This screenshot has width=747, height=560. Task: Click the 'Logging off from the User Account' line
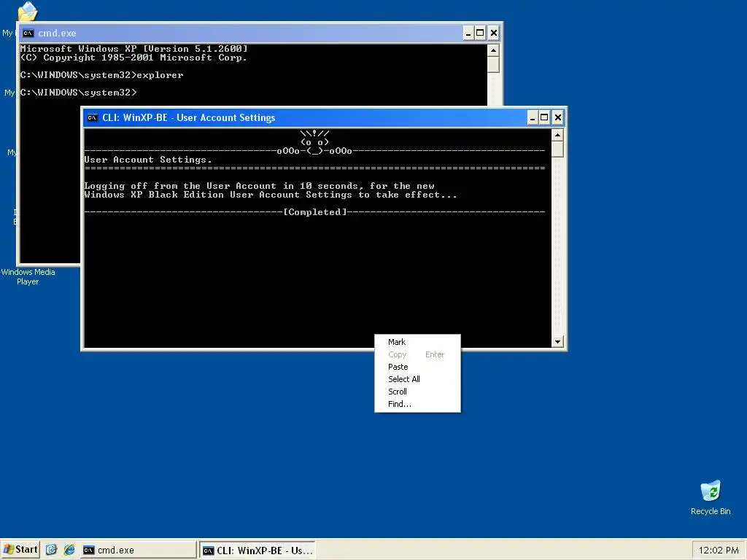tap(259, 186)
